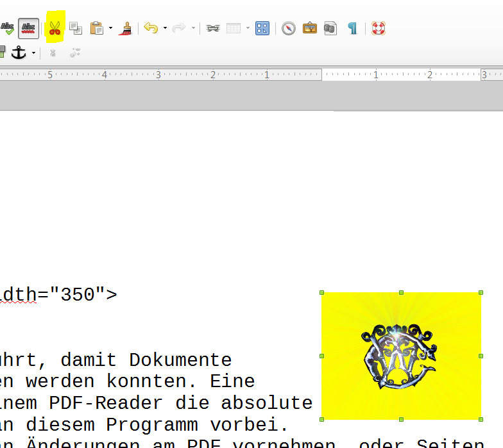Open the Navigator compass icon
The height and width of the screenshot is (448, 503).
click(x=289, y=28)
